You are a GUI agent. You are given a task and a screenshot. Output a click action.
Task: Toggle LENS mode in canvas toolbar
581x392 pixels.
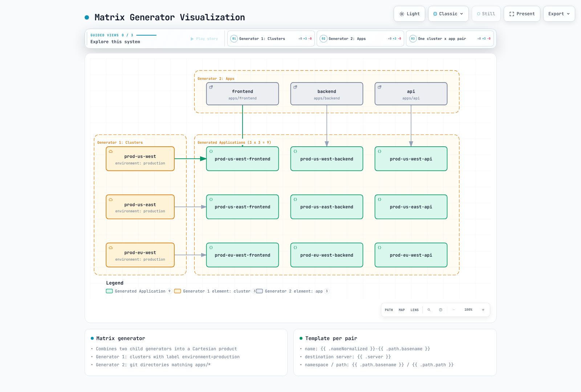tap(415, 310)
